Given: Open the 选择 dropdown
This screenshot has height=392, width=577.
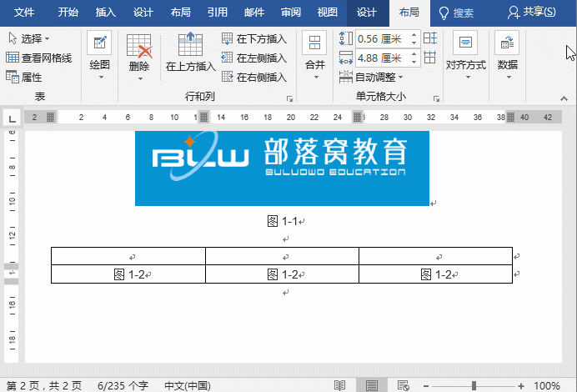Looking at the screenshot, I should (28, 38).
